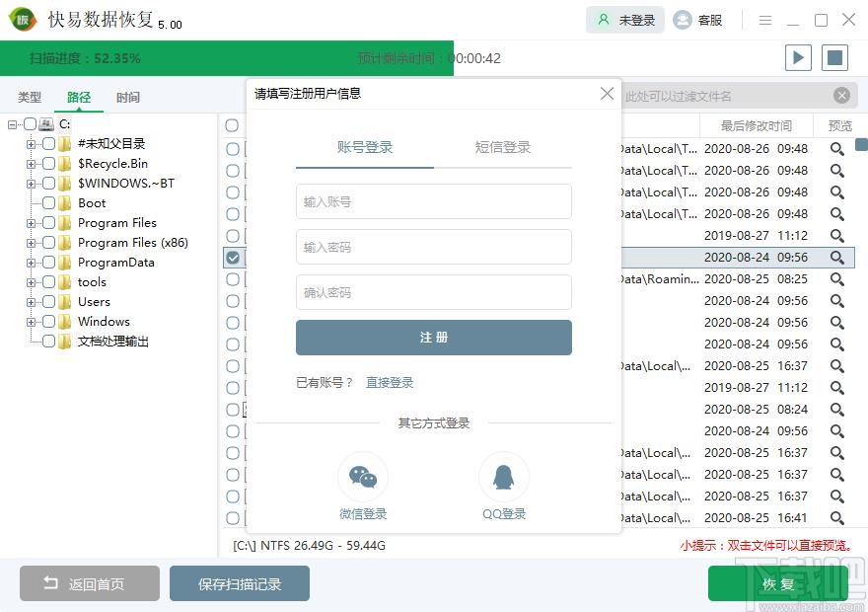868x612 pixels.
Task: Check the C: drive checkbox
Action: coord(30,124)
